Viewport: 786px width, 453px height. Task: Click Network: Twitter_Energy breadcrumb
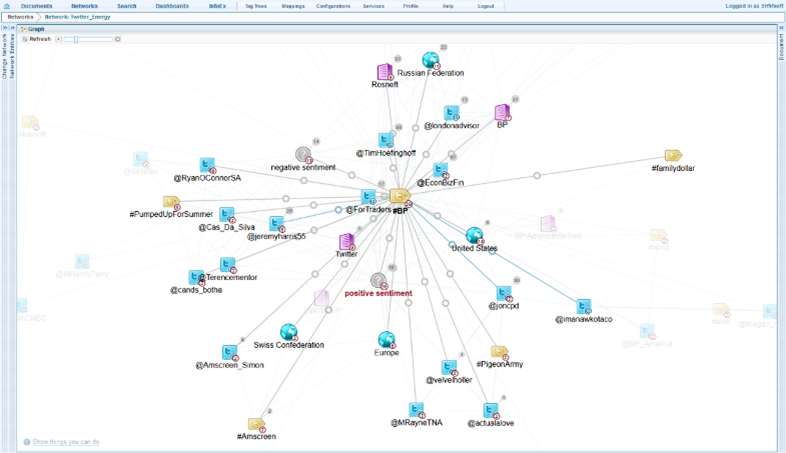(x=78, y=17)
